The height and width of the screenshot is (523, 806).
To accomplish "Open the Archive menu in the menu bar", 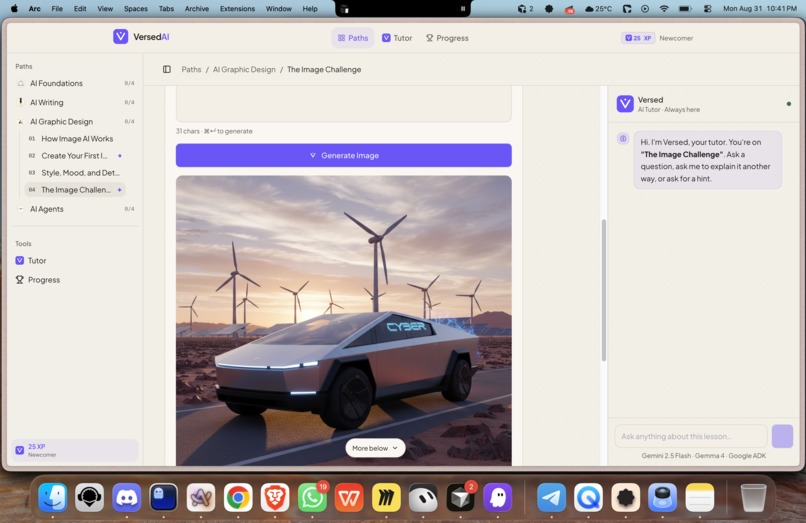I will [197, 9].
